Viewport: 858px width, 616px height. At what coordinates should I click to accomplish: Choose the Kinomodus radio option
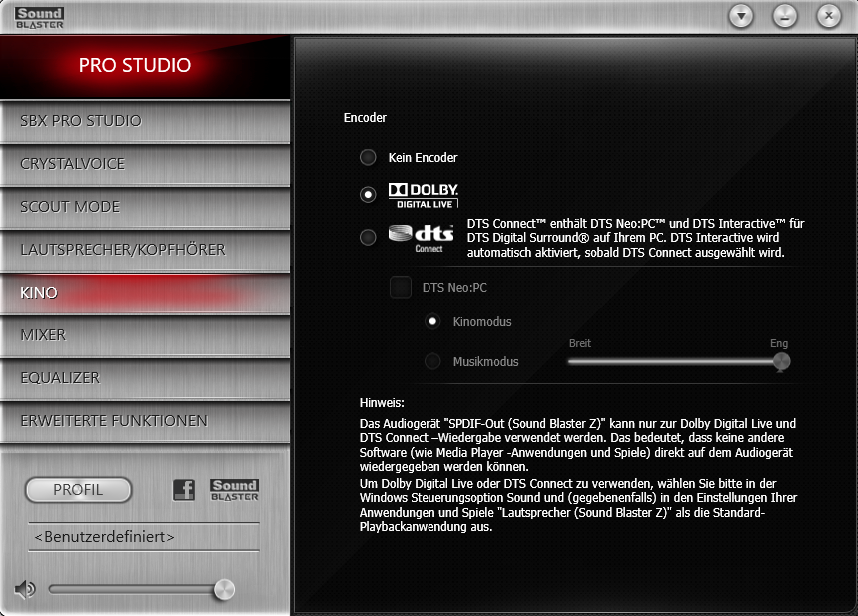(x=432, y=321)
